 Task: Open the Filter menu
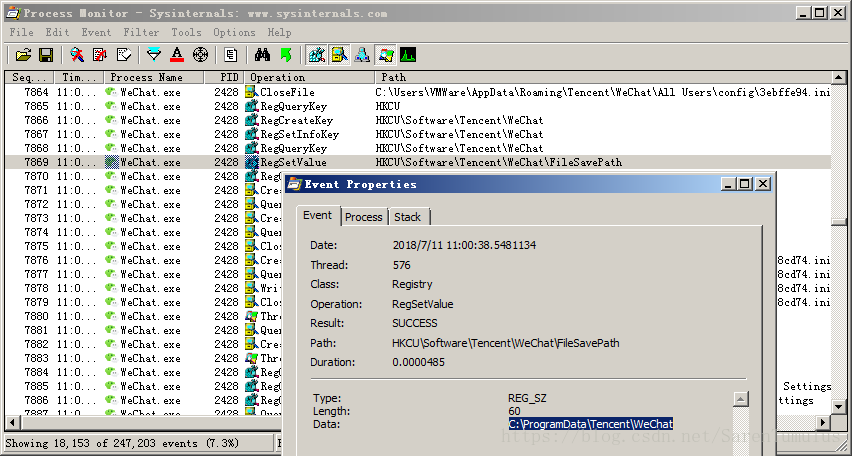(141, 33)
